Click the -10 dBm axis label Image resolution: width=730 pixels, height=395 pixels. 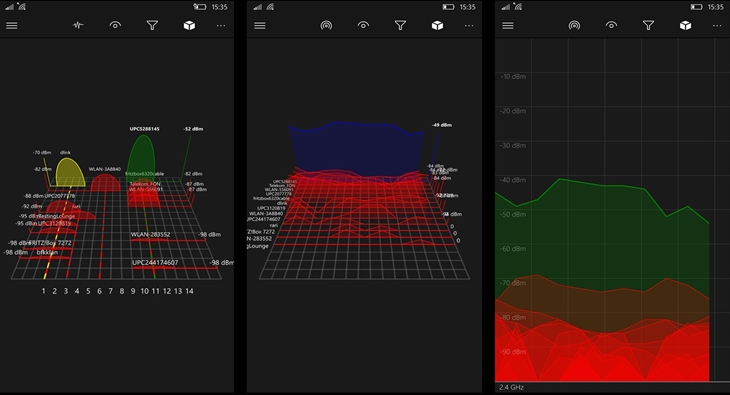pyautogui.click(x=513, y=76)
